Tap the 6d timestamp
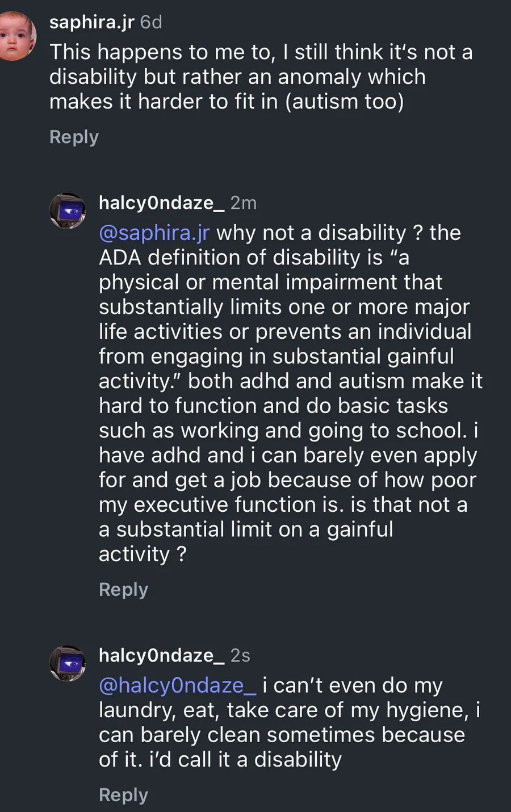 151,22
